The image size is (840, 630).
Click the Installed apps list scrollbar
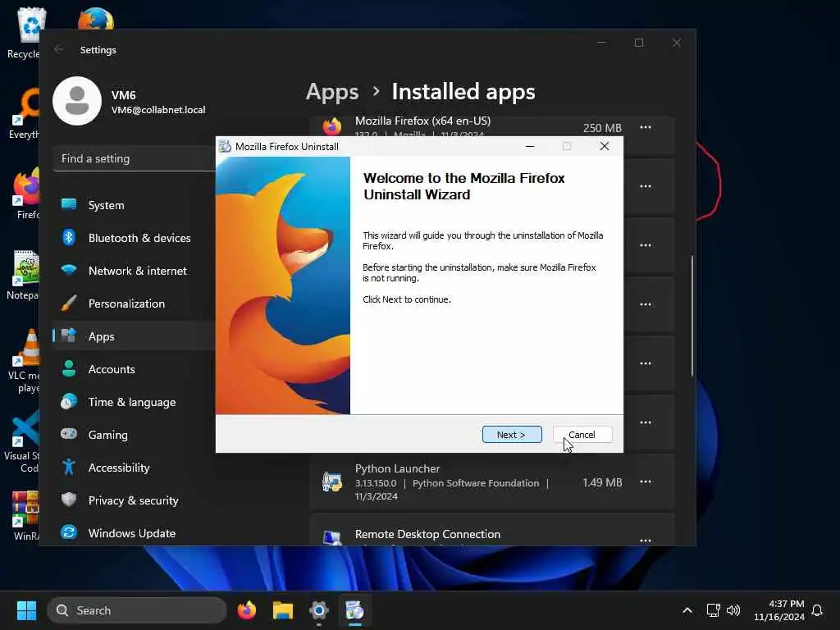(692, 316)
